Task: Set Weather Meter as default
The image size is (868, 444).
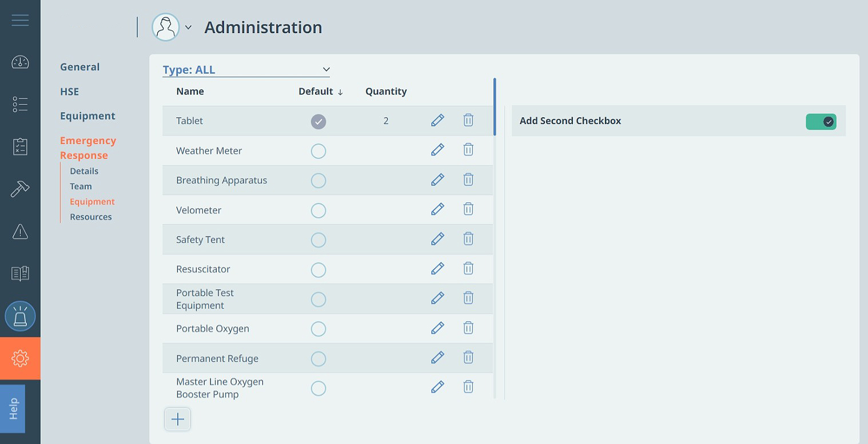Action: click(318, 151)
